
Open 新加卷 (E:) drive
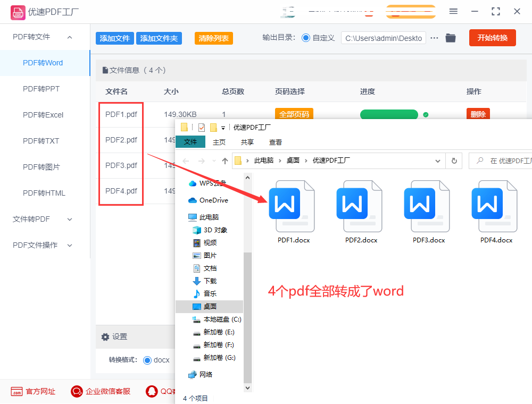click(213, 332)
